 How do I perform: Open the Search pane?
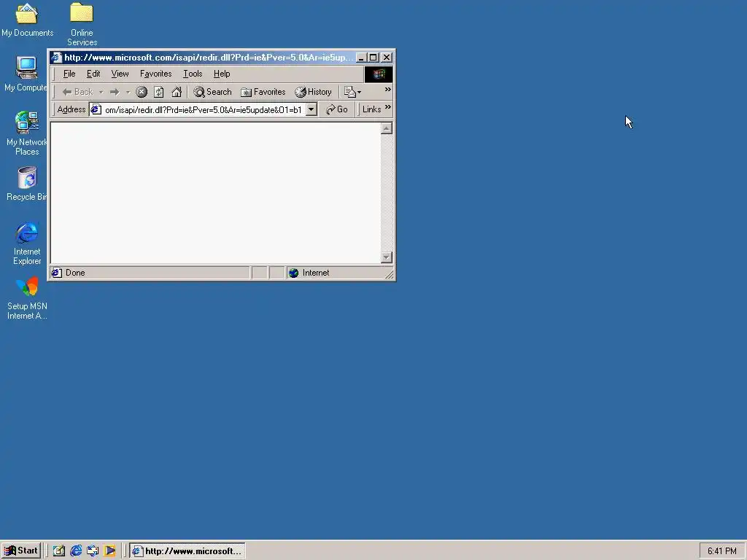(x=212, y=92)
